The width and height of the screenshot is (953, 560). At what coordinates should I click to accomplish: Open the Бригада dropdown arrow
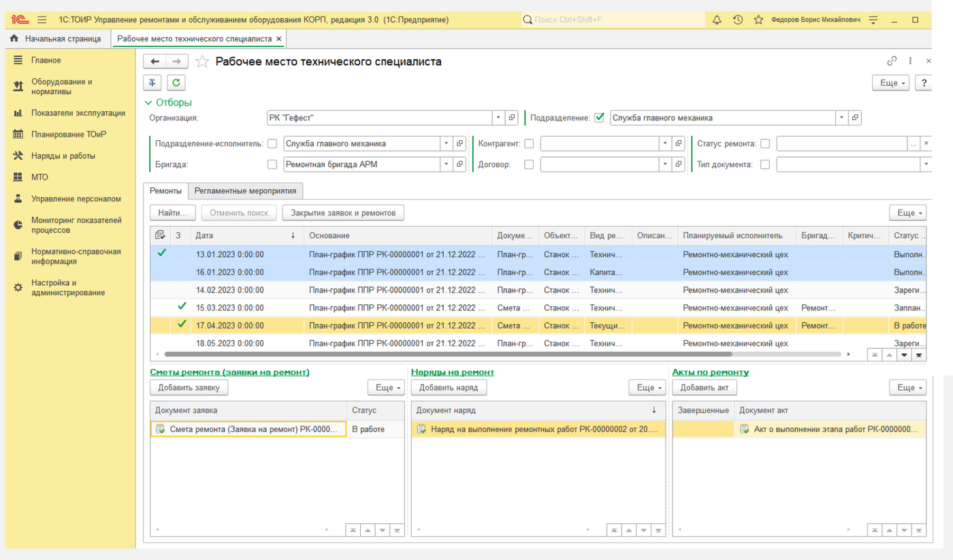click(447, 165)
